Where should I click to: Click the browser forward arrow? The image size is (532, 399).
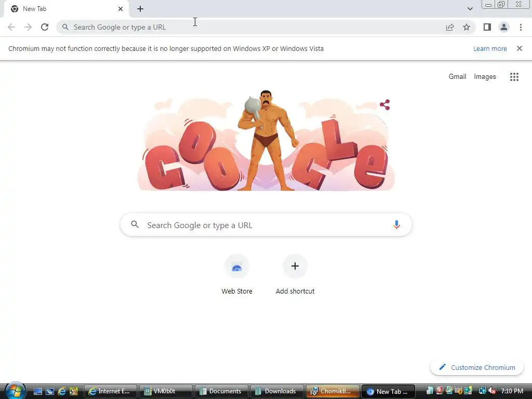pyautogui.click(x=28, y=27)
